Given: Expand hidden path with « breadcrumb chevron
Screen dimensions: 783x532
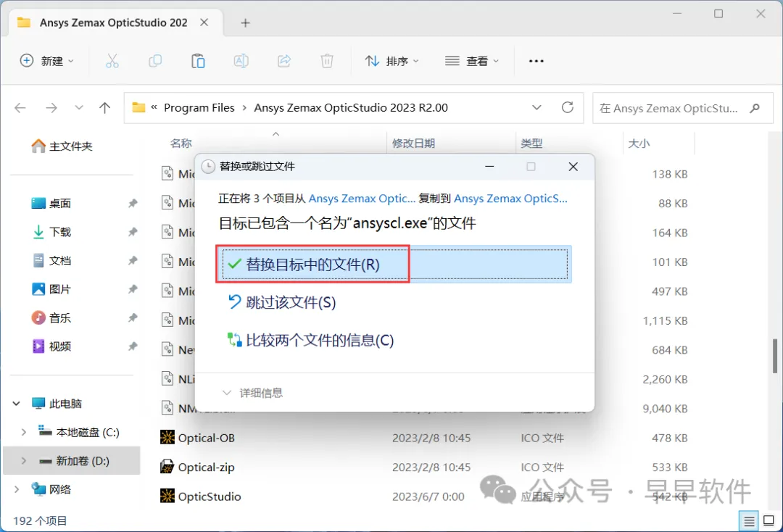Looking at the screenshot, I should 154,107.
